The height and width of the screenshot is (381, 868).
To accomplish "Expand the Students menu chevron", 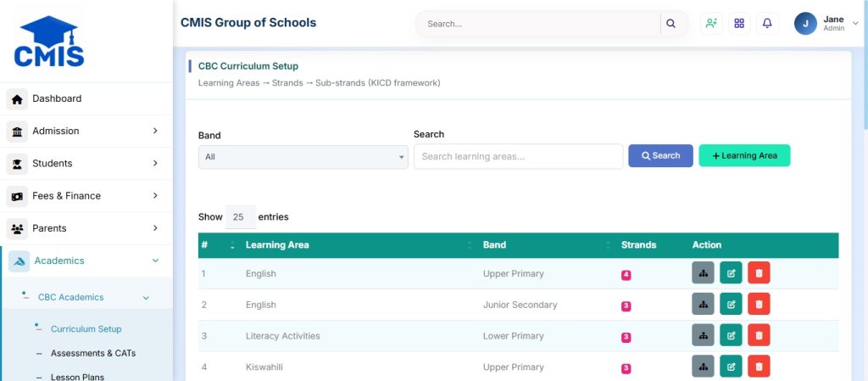I will [155, 164].
